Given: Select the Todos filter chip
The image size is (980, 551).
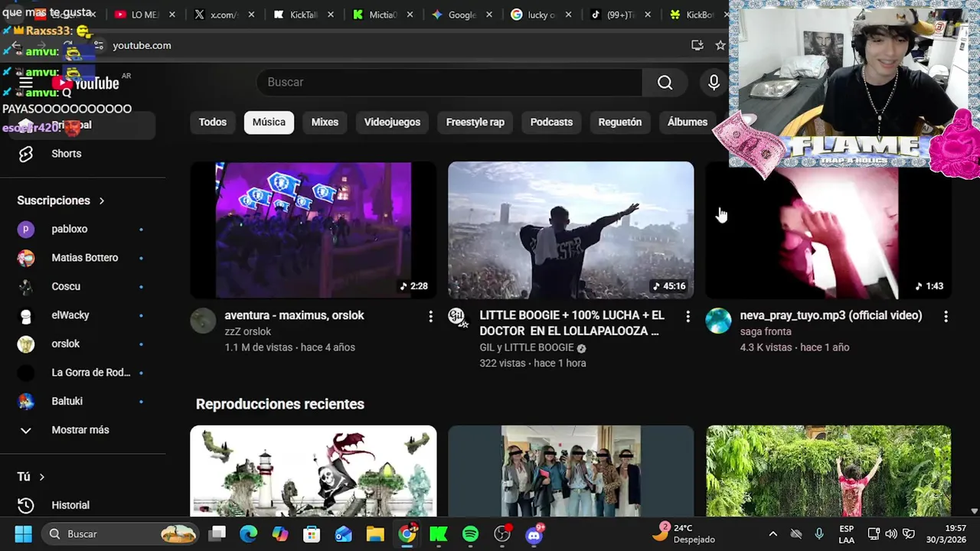Looking at the screenshot, I should click(213, 122).
